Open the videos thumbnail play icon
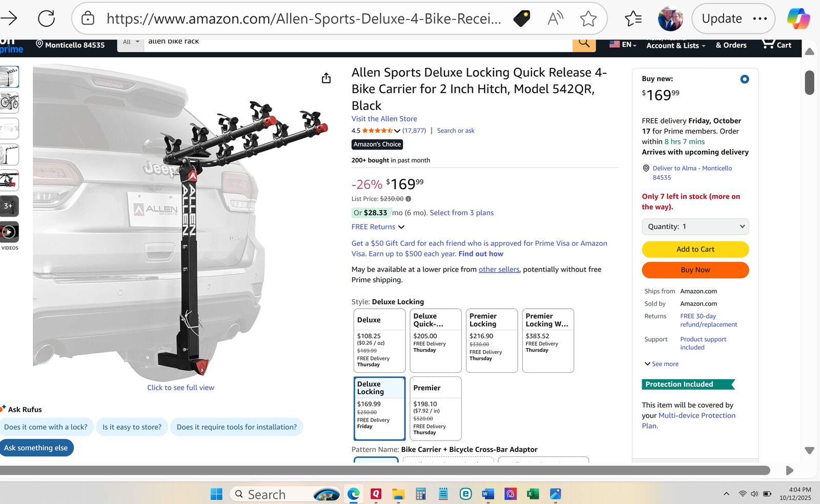The height and width of the screenshot is (504, 820). coord(9,233)
